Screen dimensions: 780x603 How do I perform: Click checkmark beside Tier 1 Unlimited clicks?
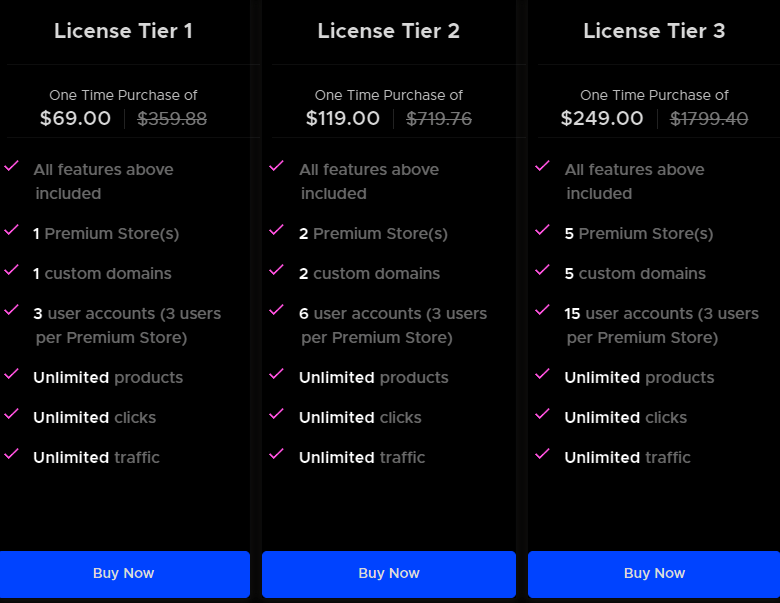tap(11, 415)
